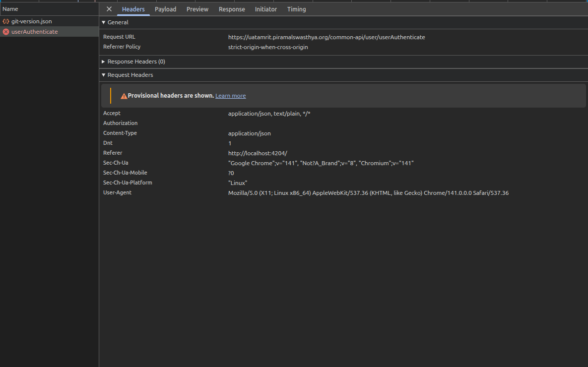Select the userAuthenticate request row

pyautogui.click(x=34, y=32)
